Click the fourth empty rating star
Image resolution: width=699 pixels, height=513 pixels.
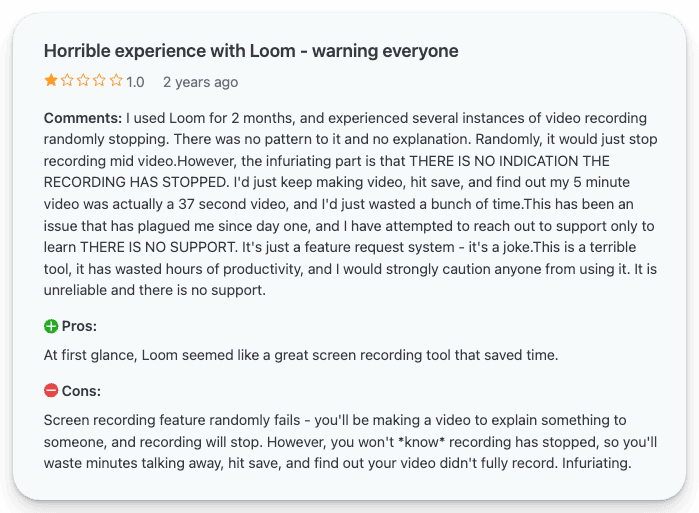tap(99, 81)
